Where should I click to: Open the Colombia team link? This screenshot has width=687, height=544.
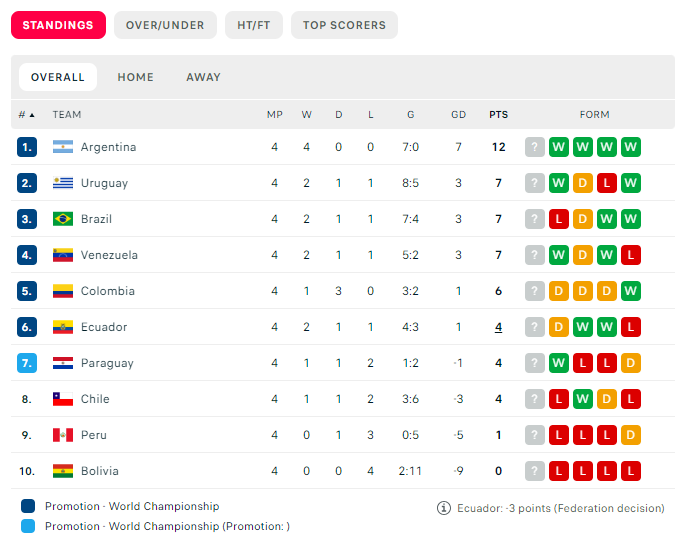click(107, 291)
